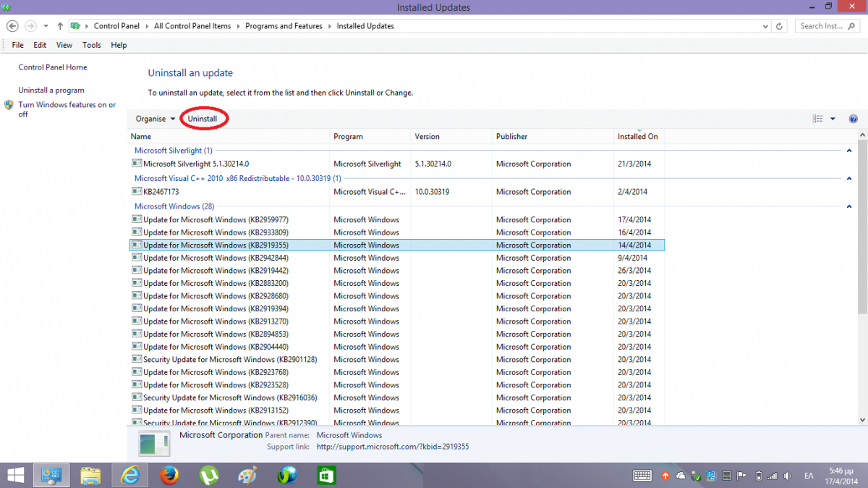Go up one level with Up arrow
Viewport: 868px width, 488px height.
[x=60, y=25]
